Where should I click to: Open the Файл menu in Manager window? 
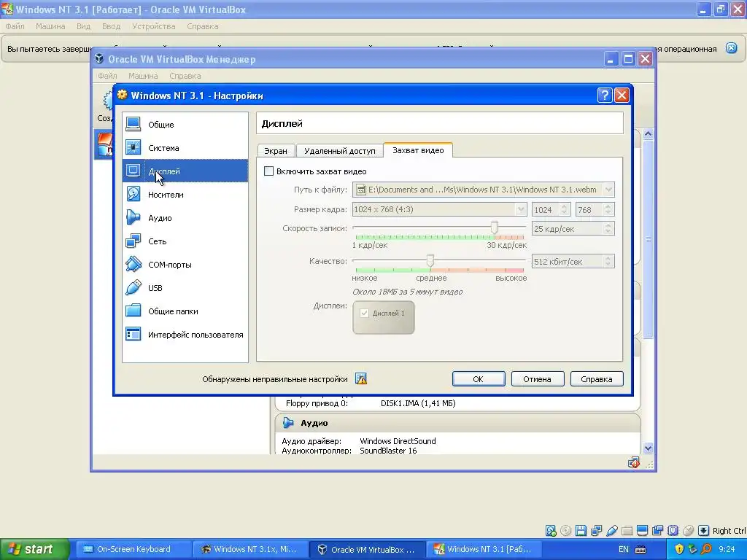tap(107, 76)
